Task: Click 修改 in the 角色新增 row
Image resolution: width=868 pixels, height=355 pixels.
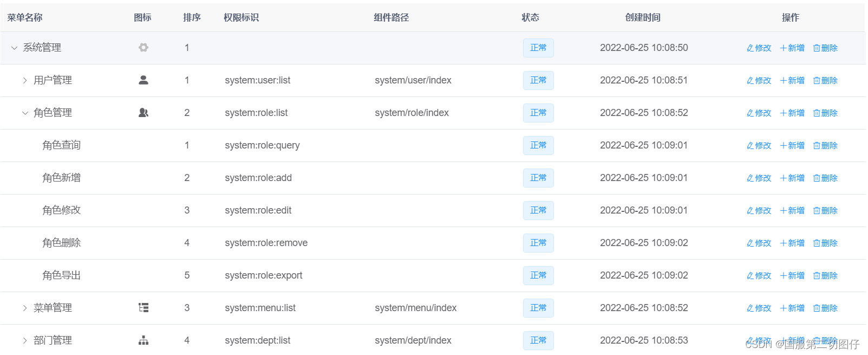Action: (x=759, y=178)
